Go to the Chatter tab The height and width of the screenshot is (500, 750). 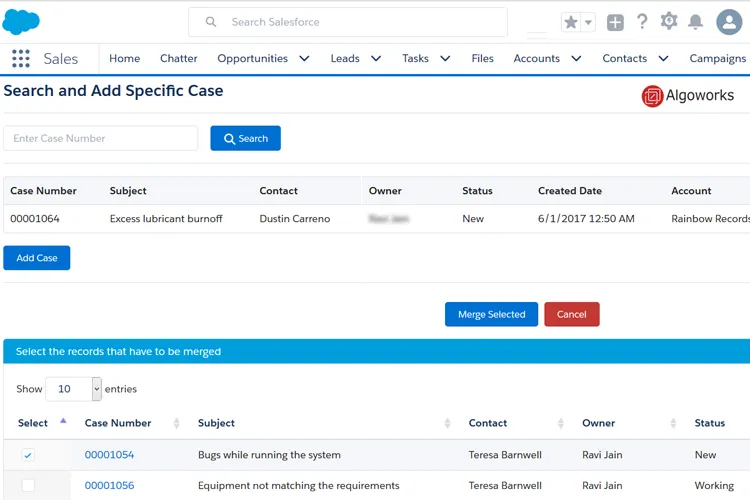point(178,58)
